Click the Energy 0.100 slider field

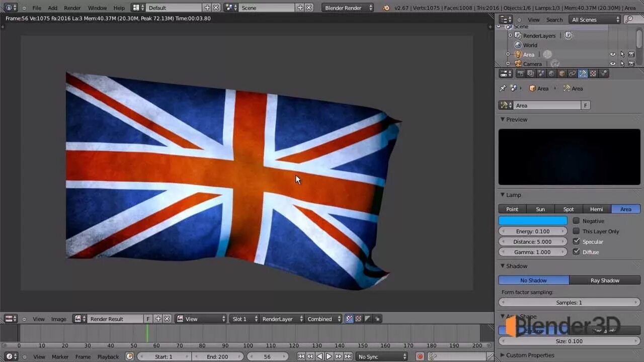click(533, 231)
